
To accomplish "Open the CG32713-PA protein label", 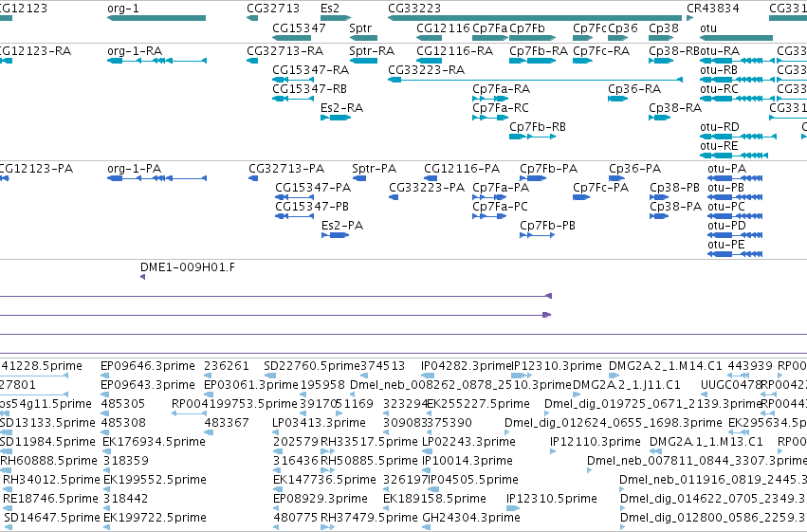I will [286, 169].
